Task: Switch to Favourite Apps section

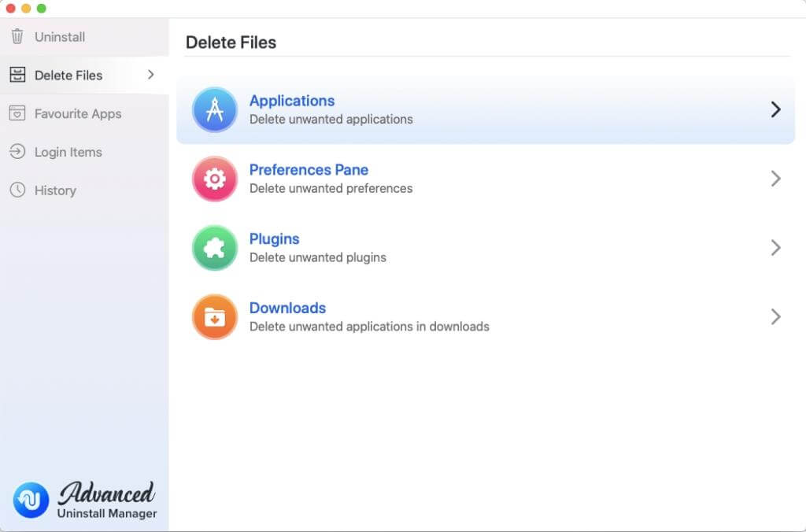Action: click(x=78, y=113)
